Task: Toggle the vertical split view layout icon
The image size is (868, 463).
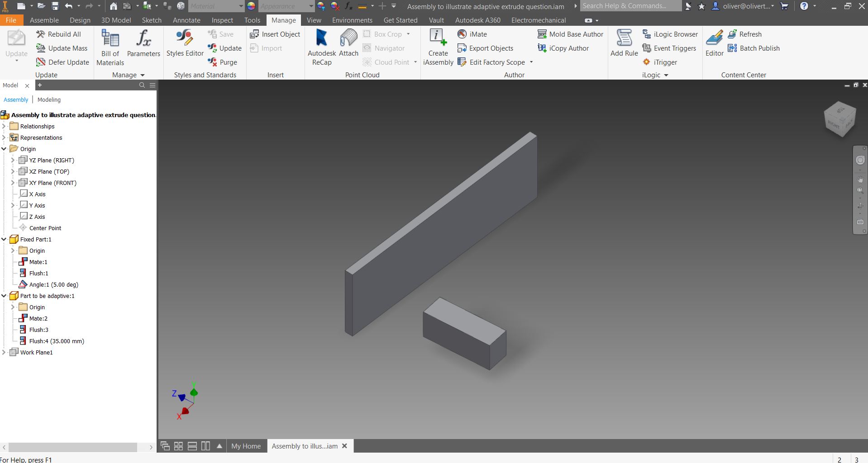Action: [x=206, y=446]
